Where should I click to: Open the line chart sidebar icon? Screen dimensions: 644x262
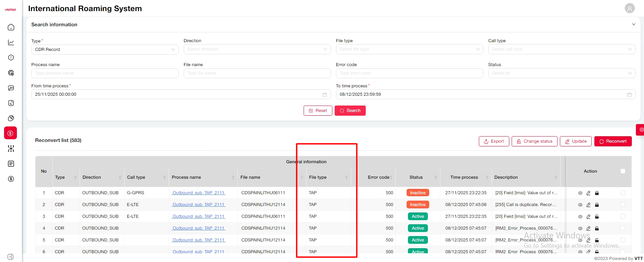click(11, 42)
